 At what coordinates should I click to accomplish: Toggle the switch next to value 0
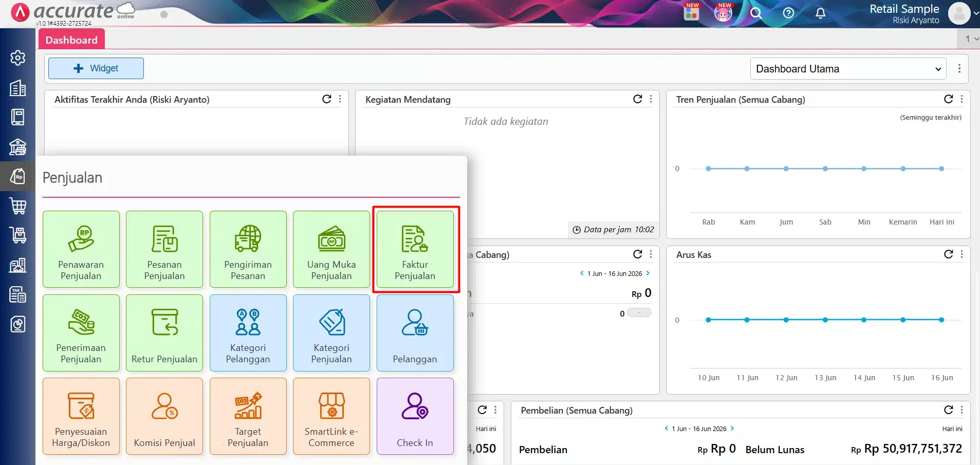click(x=639, y=313)
